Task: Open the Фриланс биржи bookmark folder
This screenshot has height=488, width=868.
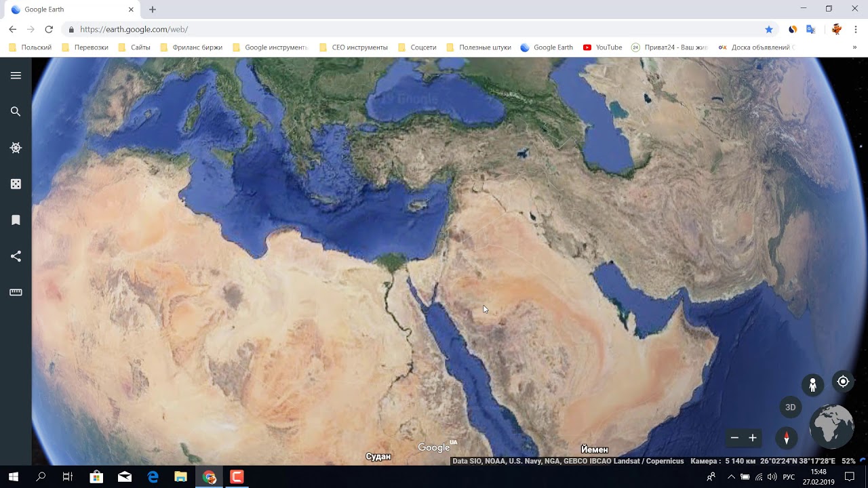Action: coord(191,47)
